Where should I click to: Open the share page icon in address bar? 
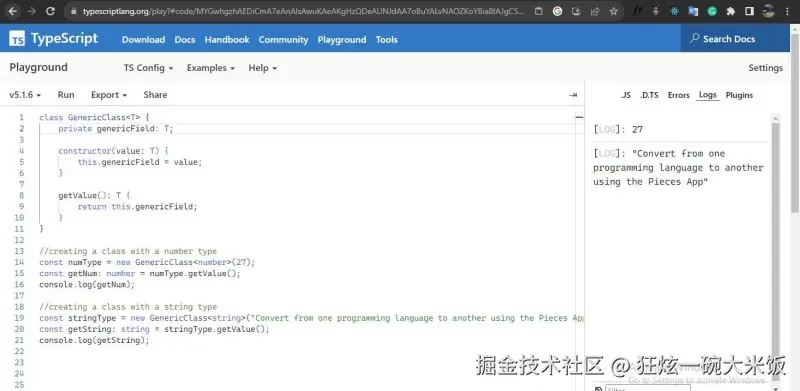(x=595, y=11)
